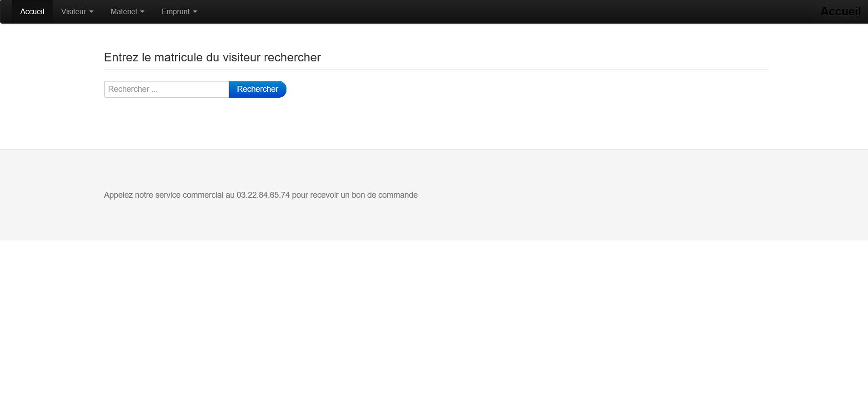Screen dimensions: 868x400
Task: Click the word 'Entrez' in the heading
Action: point(121,57)
